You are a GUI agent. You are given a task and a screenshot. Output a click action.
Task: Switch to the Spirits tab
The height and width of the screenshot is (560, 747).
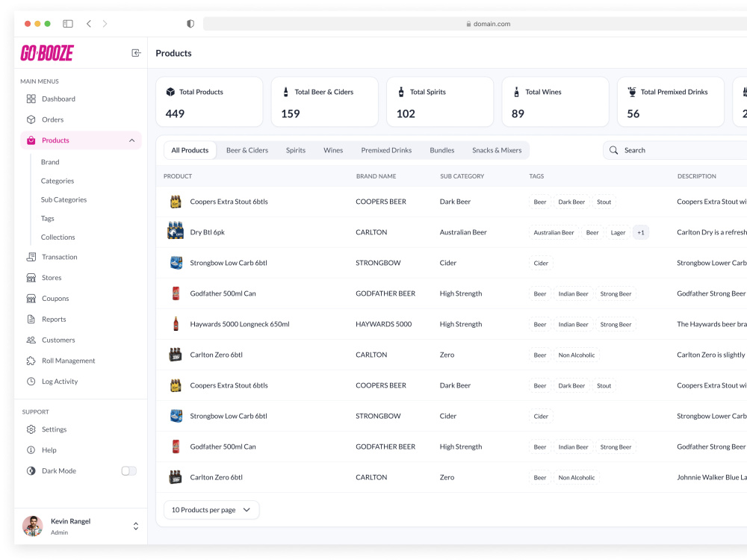[x=296, y=151]
